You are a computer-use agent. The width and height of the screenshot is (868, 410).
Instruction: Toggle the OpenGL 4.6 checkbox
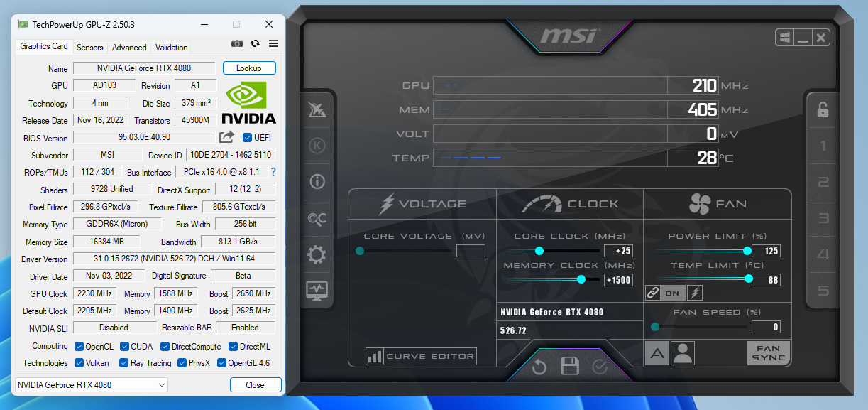point(221,363)
